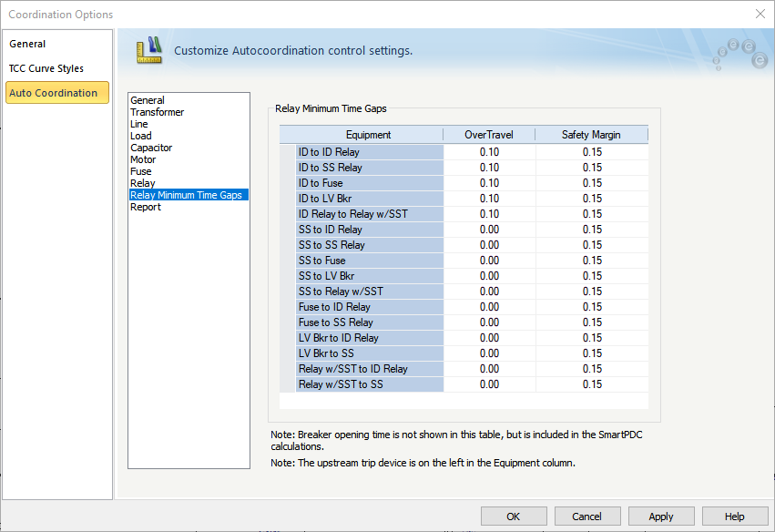This screenshot has height=532, width=775.
Task: Select Report in the category list
Action: (x=145, y=207)
